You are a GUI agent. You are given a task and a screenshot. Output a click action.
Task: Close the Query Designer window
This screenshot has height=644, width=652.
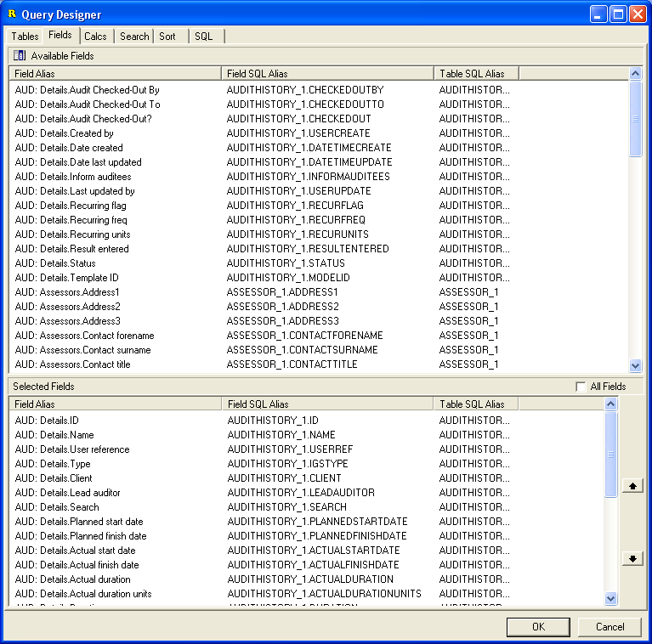coord(638,14)
